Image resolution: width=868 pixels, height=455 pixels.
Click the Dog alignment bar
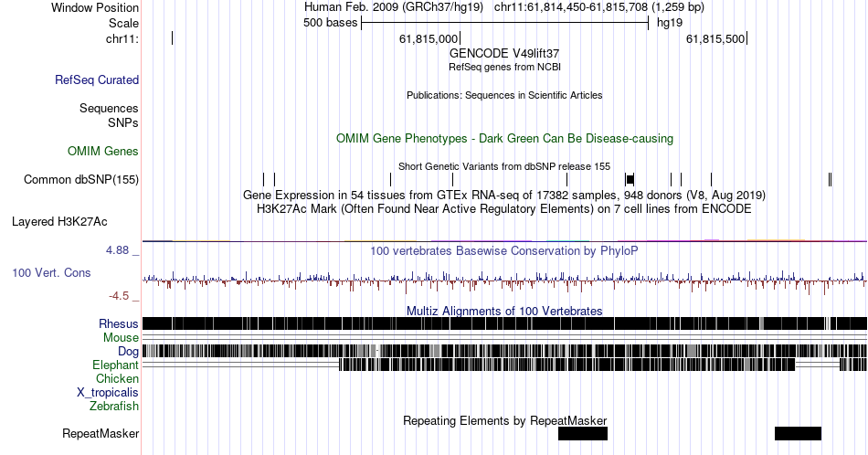pyautogui.click(x=505, y=351)
